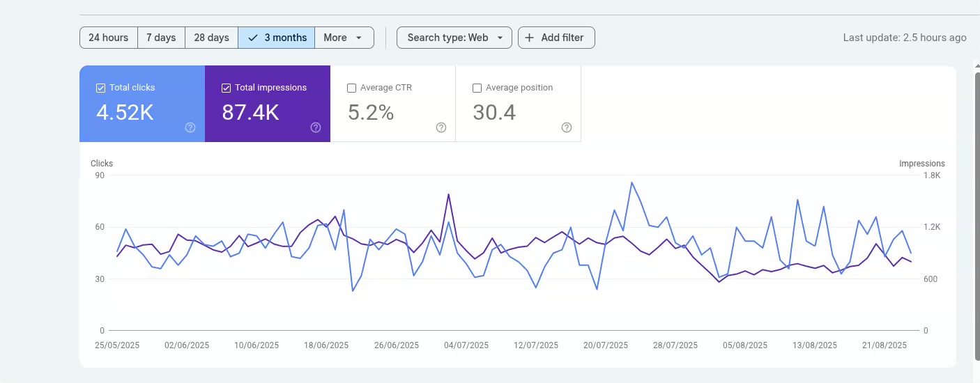Click the help icon on Average position card

(567, 127)
